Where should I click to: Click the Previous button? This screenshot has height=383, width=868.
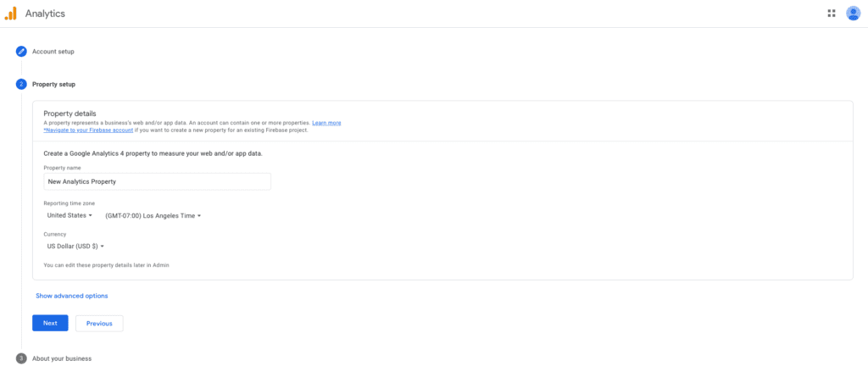coord(99,323)
